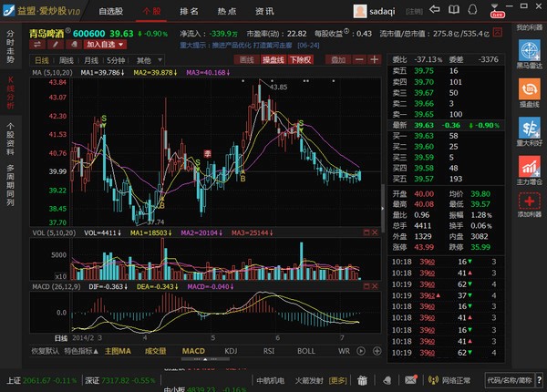Maximize the MACD indicator panel

point(366,286)
